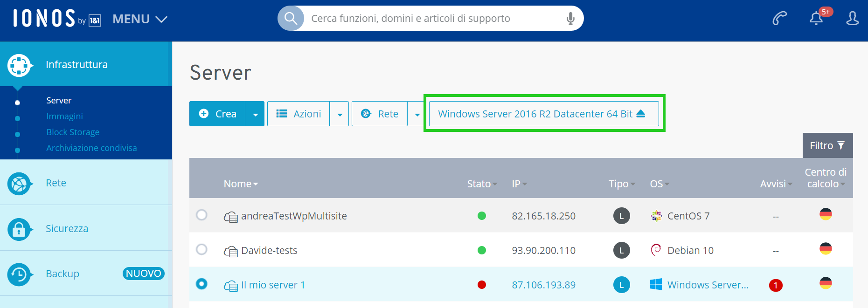This screenshot has width=868, height=308.
Task: Click the L type badge for andreaTestWpMultisite
Action: click(622, 216)
